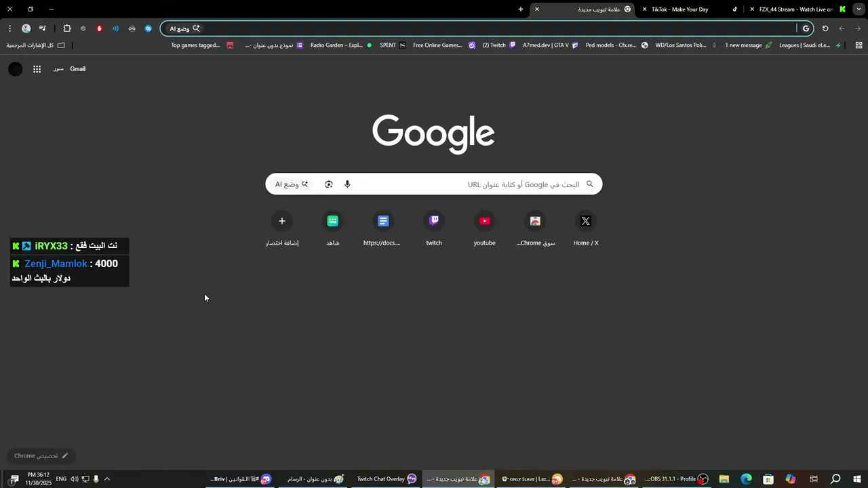Open the SPENT bookmark
868x488 pixels.
393,45
